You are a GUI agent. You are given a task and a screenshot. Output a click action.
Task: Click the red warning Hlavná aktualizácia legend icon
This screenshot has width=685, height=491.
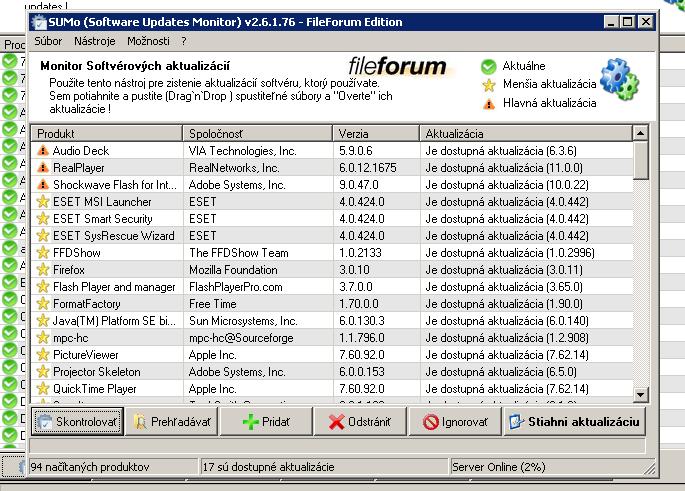tap(488, 102)
